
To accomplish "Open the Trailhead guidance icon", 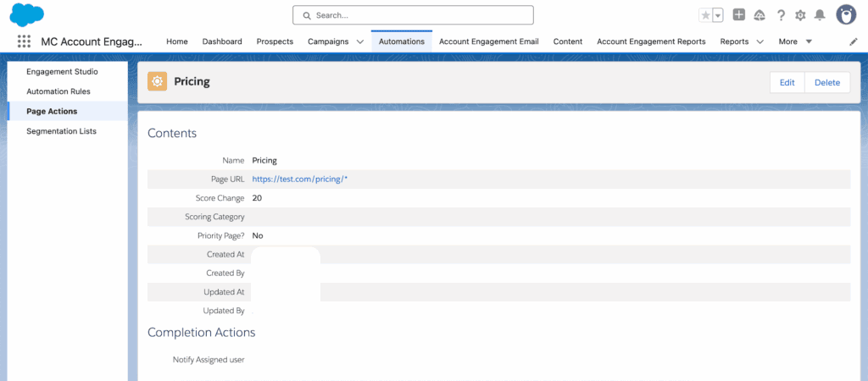I will pyautogui.click(x=759, y=15).
